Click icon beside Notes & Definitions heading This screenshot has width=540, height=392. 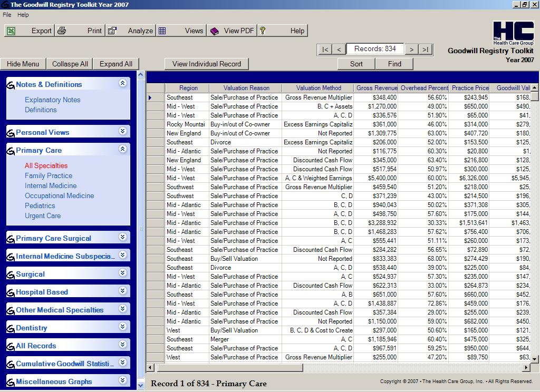coord(11,85)
